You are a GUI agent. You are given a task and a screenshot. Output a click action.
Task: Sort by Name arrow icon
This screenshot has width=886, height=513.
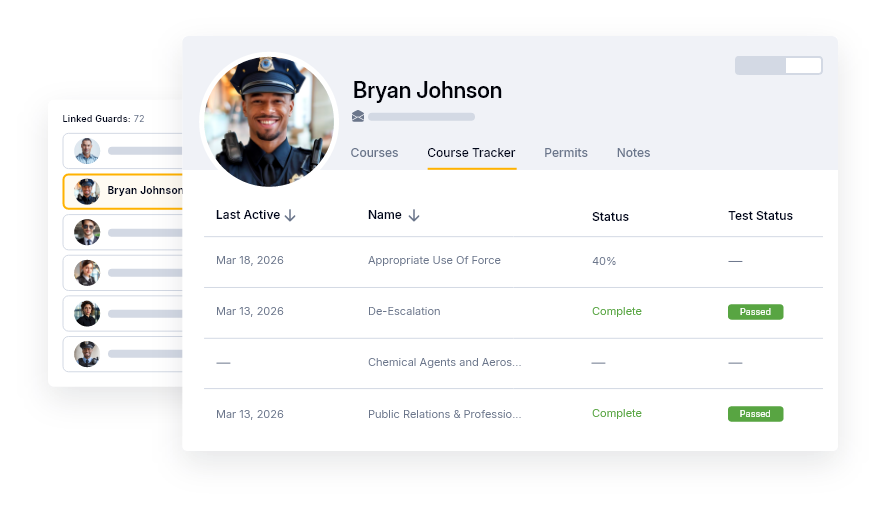click(x=414, y=215)
